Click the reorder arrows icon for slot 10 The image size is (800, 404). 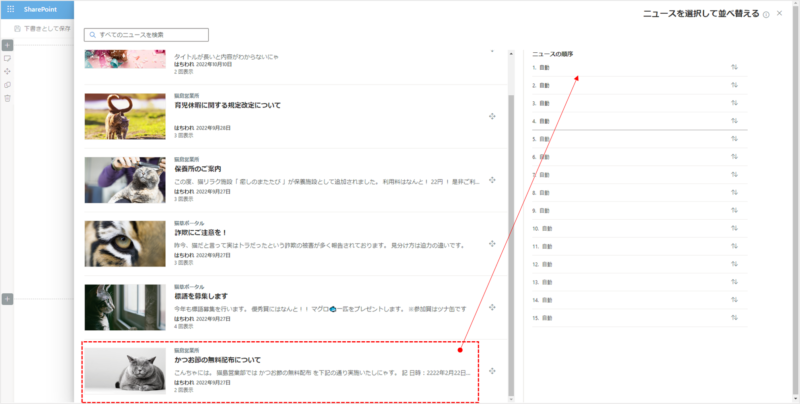734,228
